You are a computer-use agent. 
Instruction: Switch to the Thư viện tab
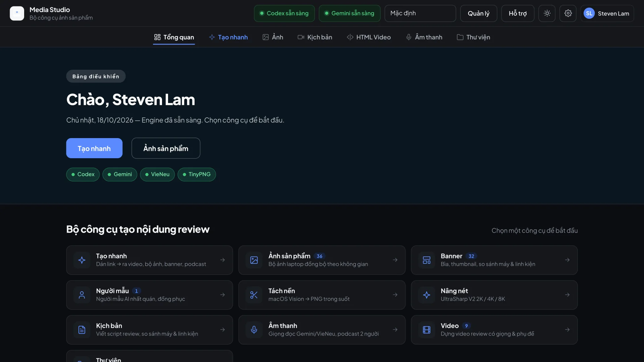[473, 37]
